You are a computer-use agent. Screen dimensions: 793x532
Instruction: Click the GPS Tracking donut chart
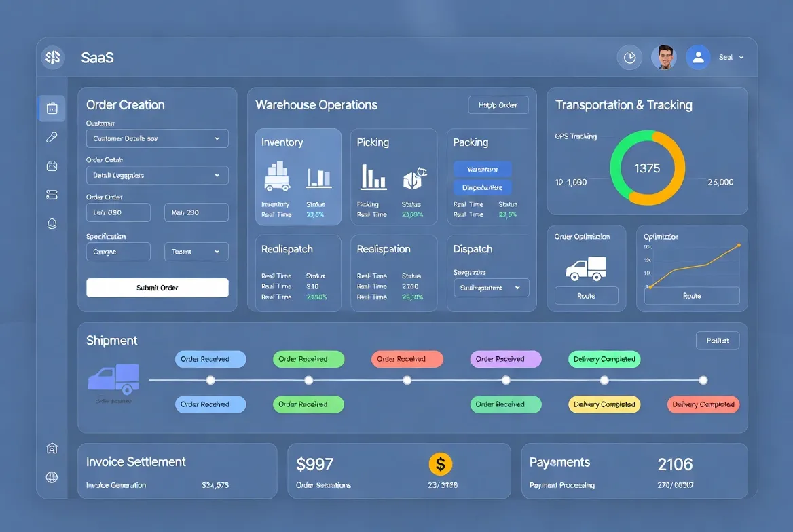tap(646, 167)
